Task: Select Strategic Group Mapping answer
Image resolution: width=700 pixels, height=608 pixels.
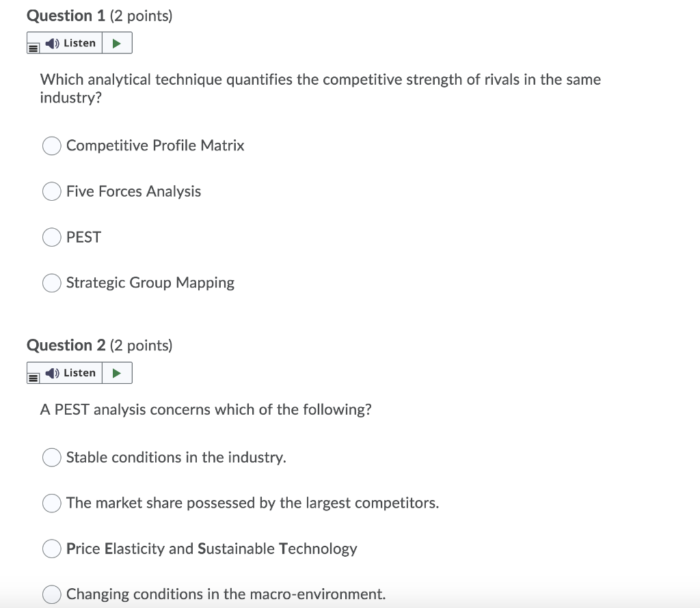Action: coord(51,283)
